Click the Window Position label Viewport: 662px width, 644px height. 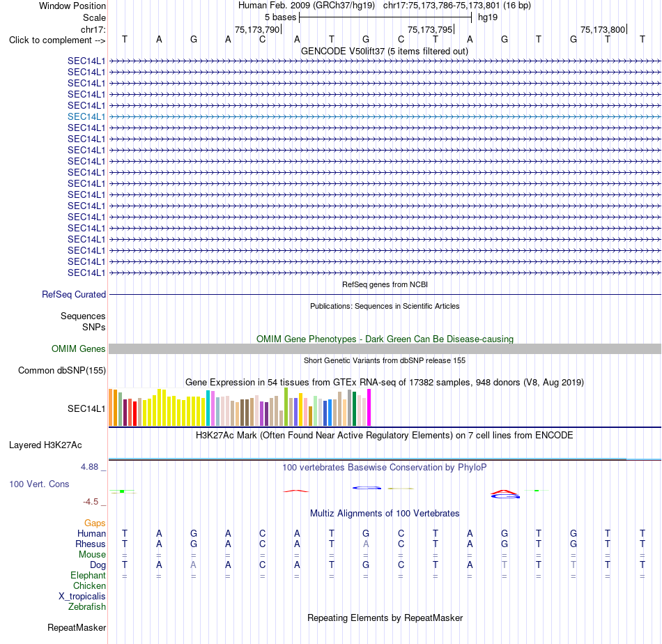[x=72, y=6]
